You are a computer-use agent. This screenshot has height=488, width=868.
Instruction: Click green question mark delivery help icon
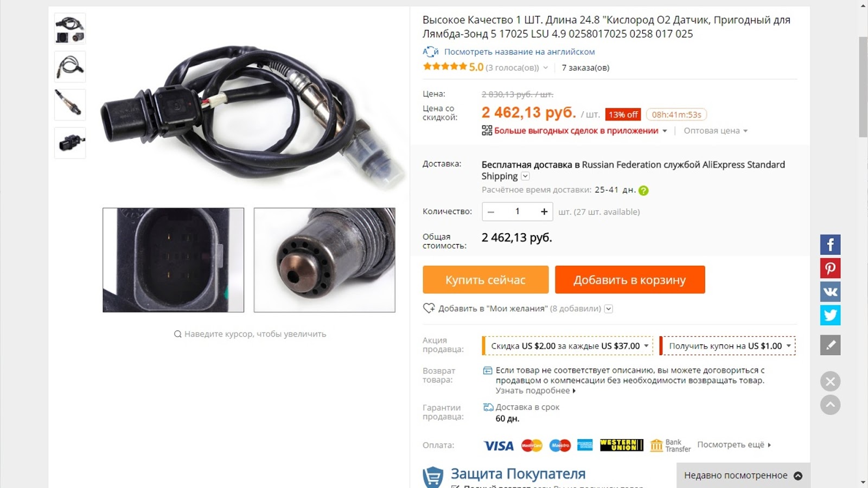(643, 190)
